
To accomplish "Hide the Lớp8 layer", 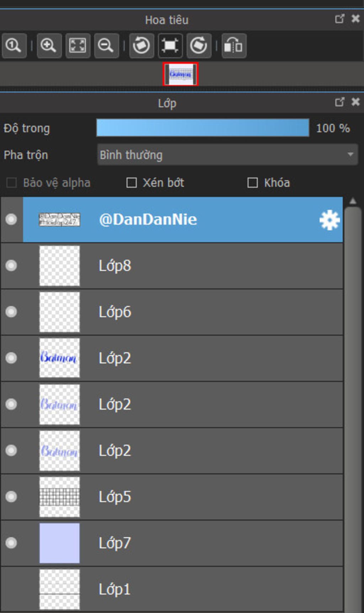I will coord(11,265).
